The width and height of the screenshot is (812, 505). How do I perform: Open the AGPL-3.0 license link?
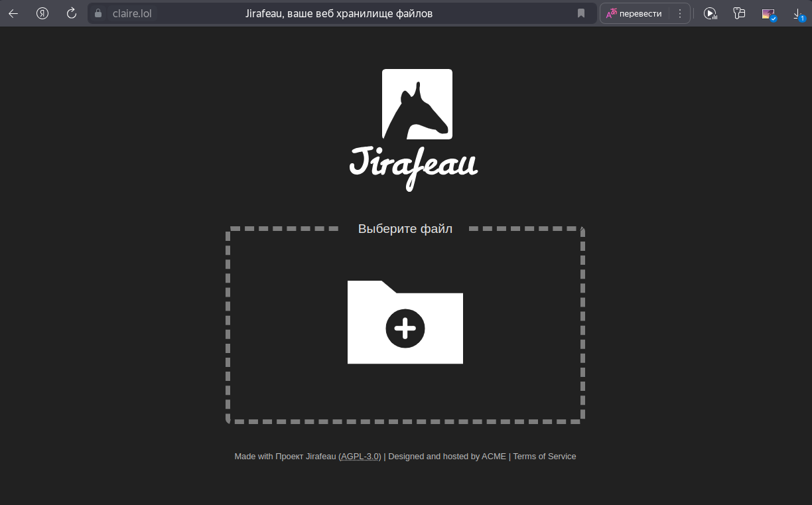tap(360, 457)
